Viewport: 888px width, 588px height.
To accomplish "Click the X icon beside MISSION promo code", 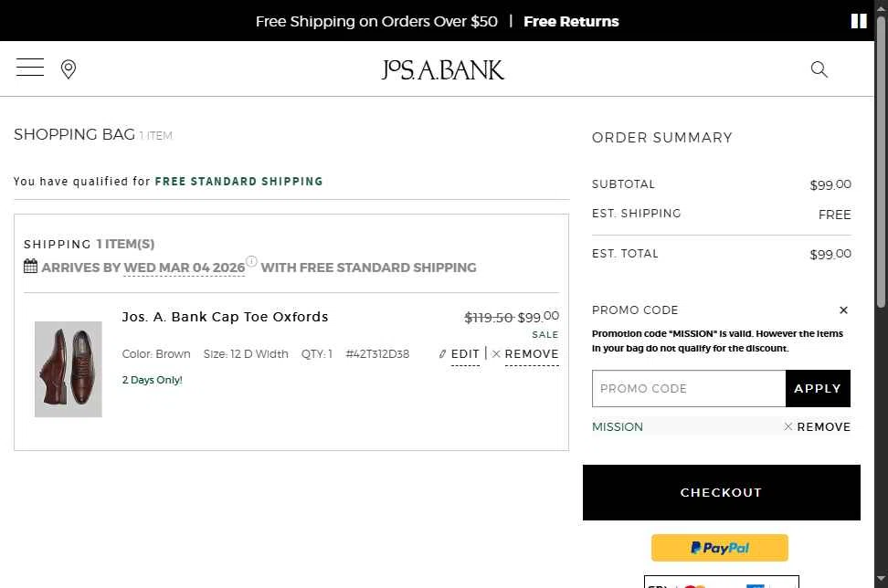I will click(788, 426).
